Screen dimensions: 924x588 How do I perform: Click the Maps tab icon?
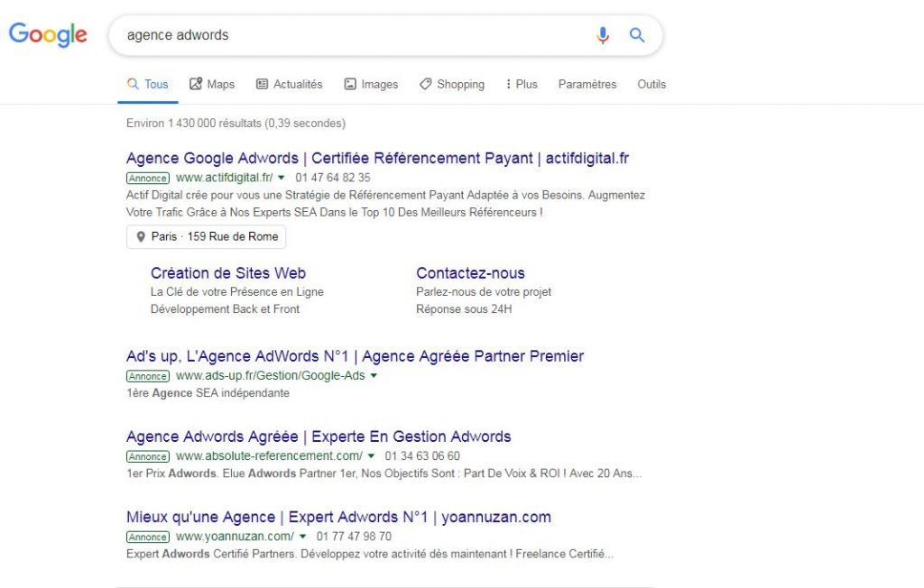pos(196,84)
